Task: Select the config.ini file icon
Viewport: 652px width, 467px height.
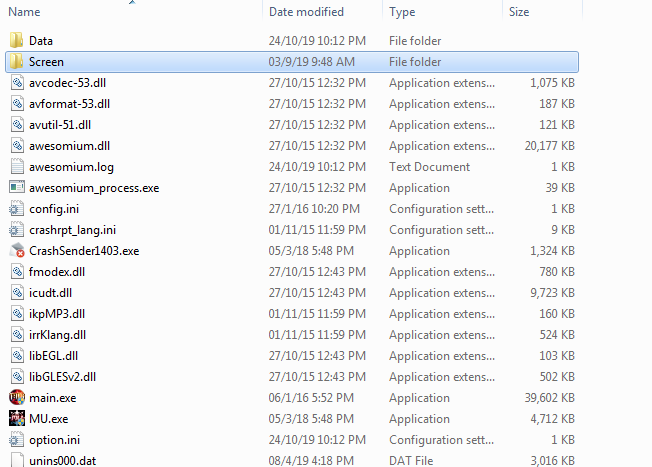Action: [16, 209]
